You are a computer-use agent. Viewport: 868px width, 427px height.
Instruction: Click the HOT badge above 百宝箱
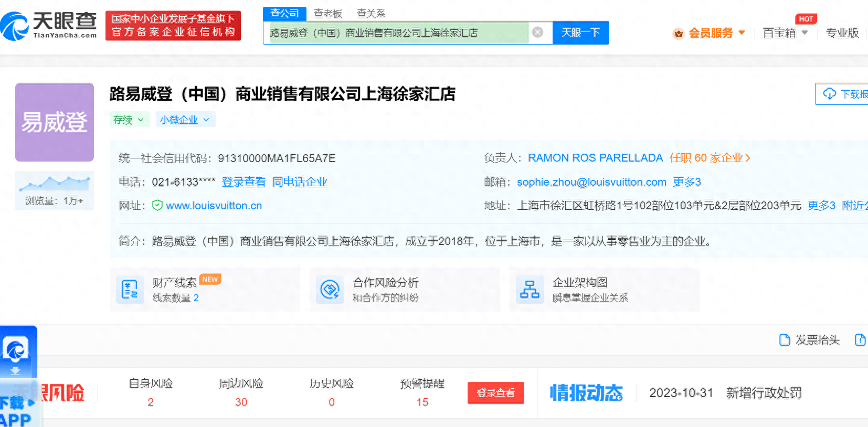click(806, 19)
